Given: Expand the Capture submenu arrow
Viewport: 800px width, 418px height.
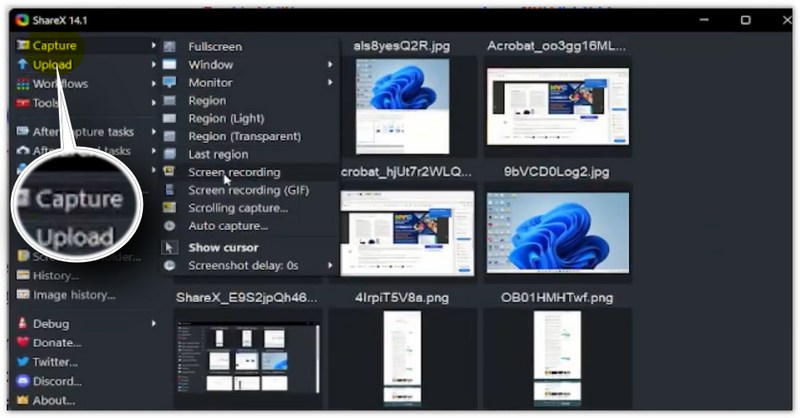Looking at the screenshot, I should coord(154,45).
